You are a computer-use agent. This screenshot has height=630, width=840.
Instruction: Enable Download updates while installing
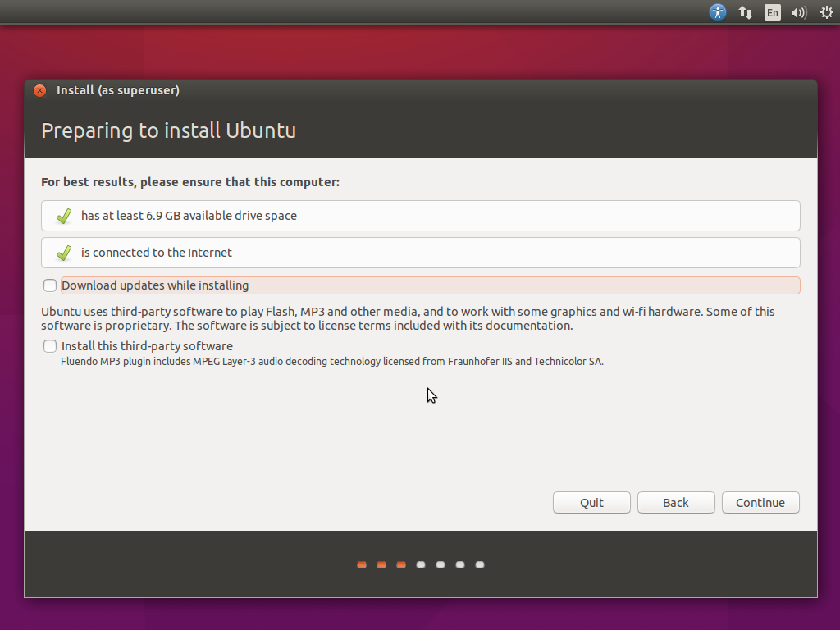pos(49,285)
